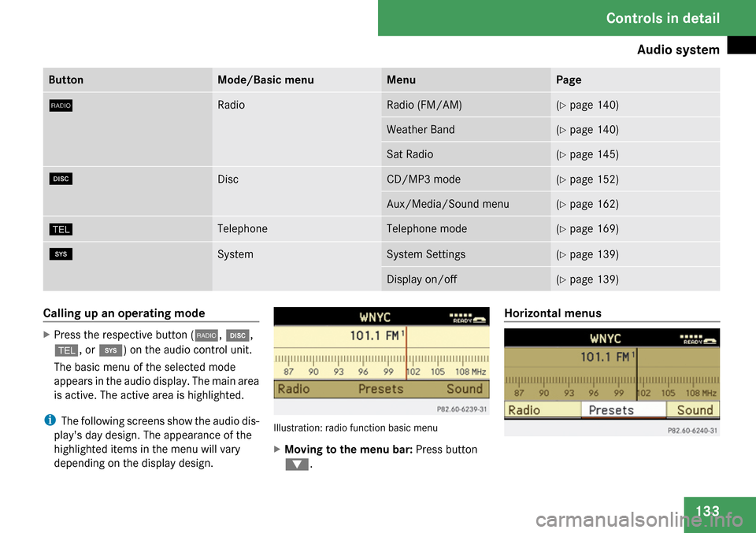Viewport: 756px width, 533px height.
Task: Click inline DISC icon in instructions paragraph
Action: [238, 335]
